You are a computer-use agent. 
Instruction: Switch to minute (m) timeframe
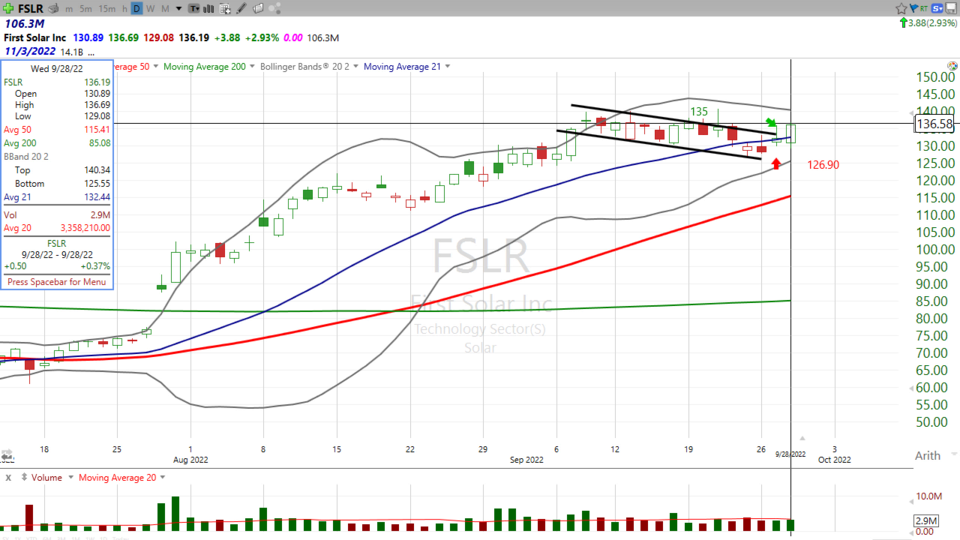pyautogui.click(x=69, y=9)
